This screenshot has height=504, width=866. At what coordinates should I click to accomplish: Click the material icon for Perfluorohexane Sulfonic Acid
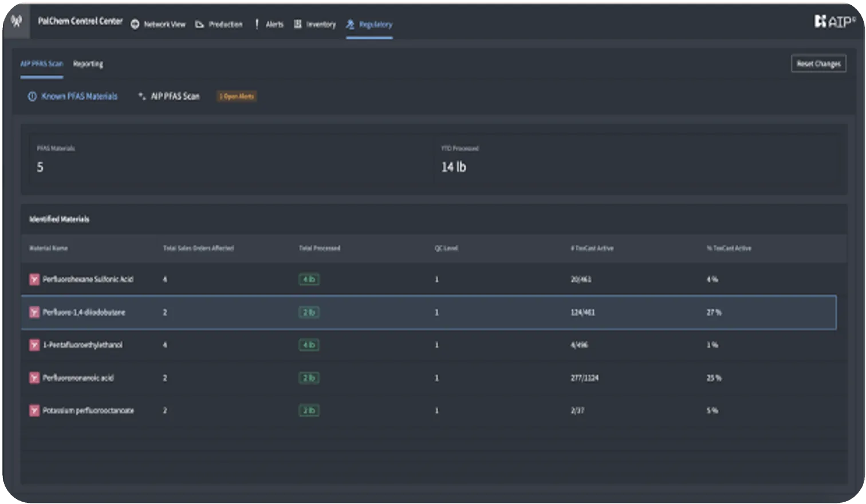click(34, 279)
